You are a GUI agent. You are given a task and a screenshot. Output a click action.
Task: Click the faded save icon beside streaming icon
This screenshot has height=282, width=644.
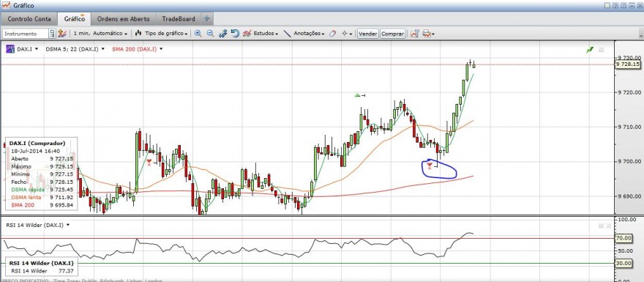(602, 50)
